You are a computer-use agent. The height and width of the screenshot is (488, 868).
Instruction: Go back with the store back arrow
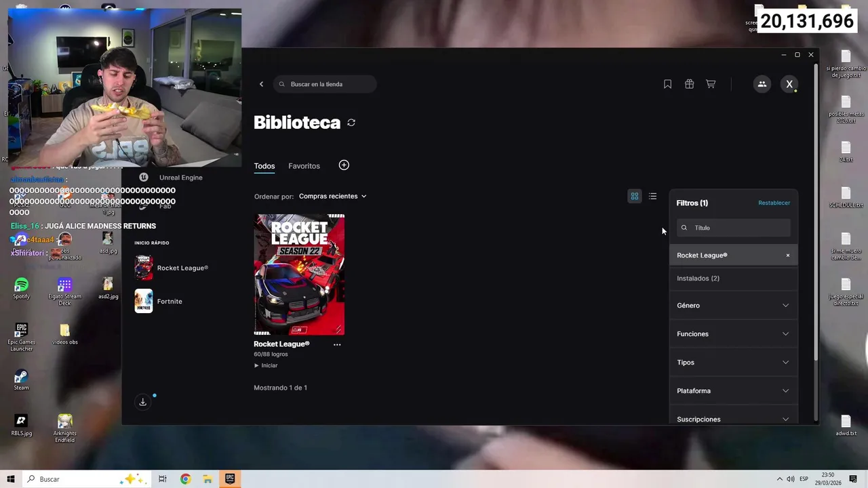(261, 84)
